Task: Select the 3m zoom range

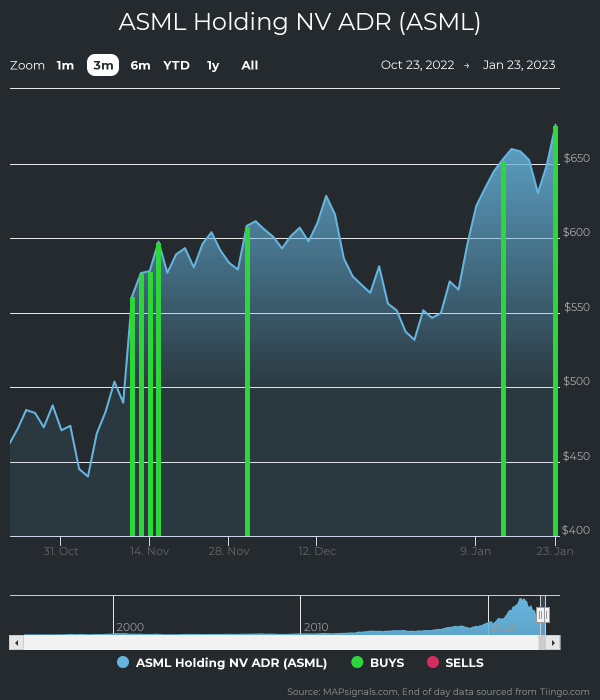Action: pos(103,65)
